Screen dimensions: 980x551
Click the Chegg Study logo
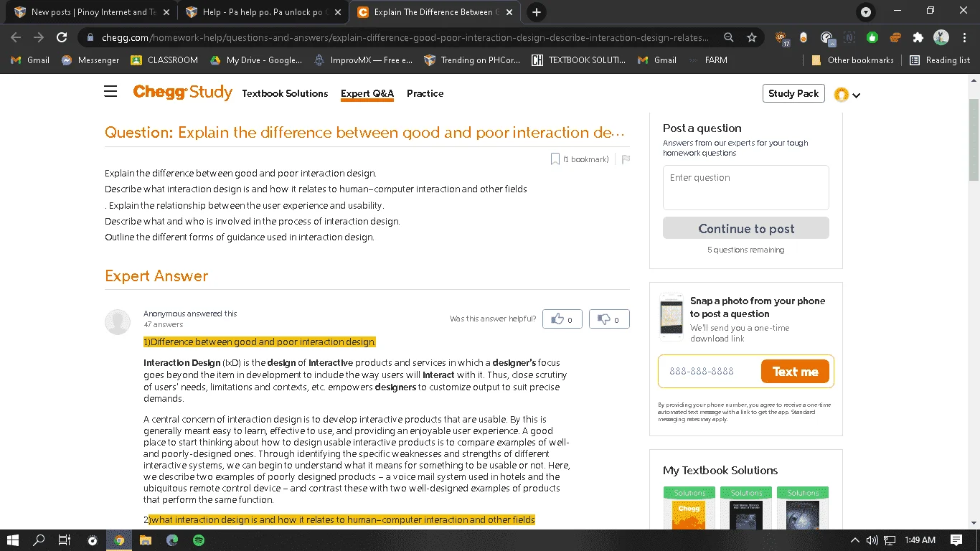coord(182,92)
